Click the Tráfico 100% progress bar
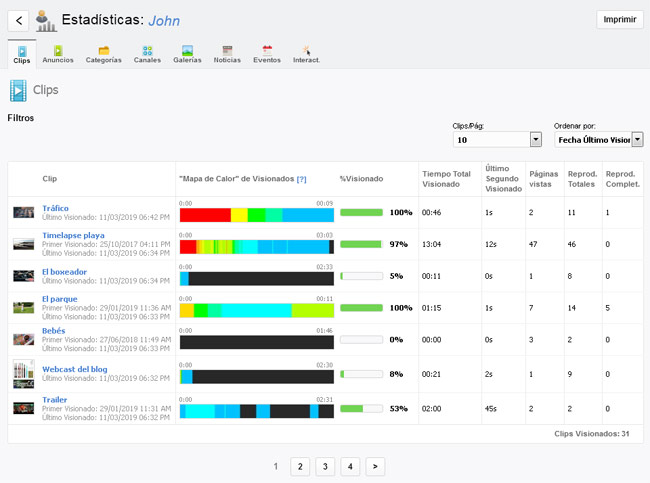Screen dimensions: 650x483 [361, 212]
